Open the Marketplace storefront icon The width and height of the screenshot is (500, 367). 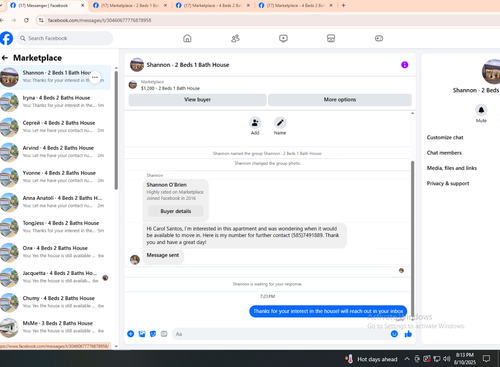click(331, 38)
